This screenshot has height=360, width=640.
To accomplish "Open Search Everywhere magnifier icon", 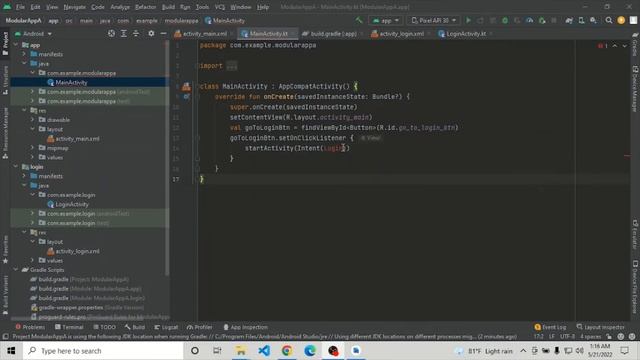I will [609, 20].
